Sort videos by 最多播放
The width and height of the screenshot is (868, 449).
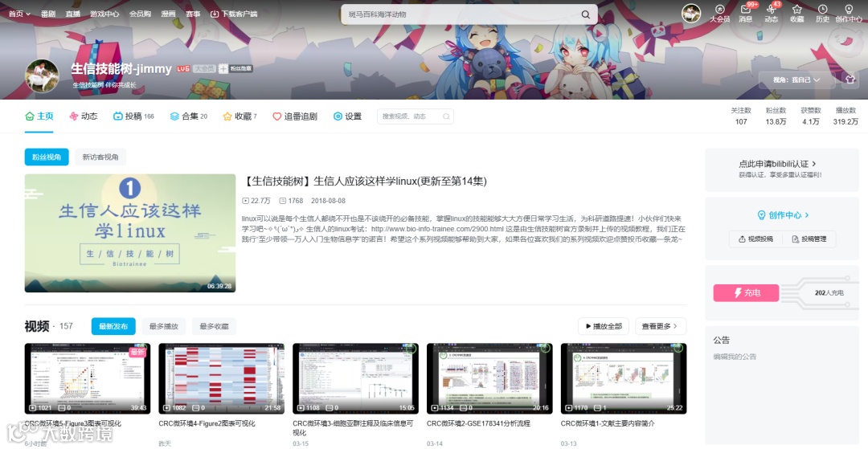(x=164, y=326)
